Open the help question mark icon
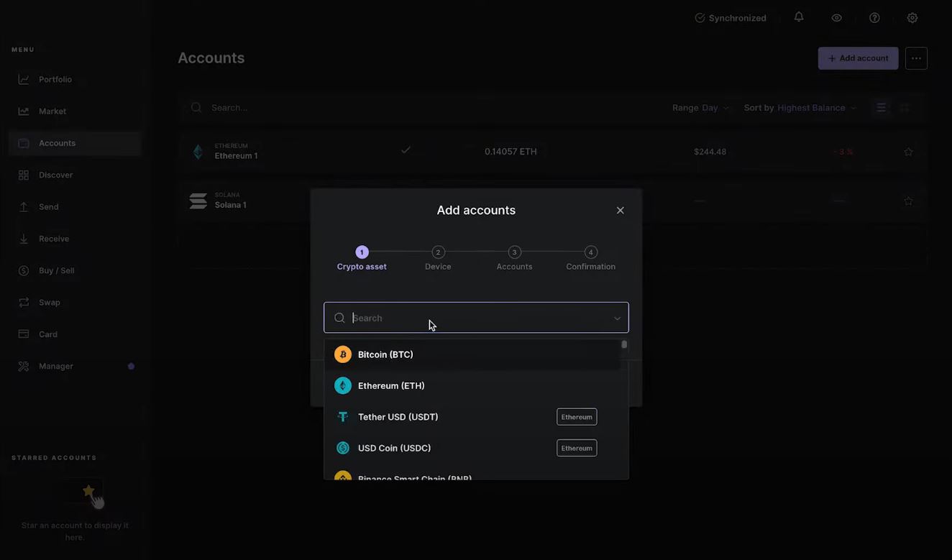This screenshot has width=952, height=560. coord(874,18)
